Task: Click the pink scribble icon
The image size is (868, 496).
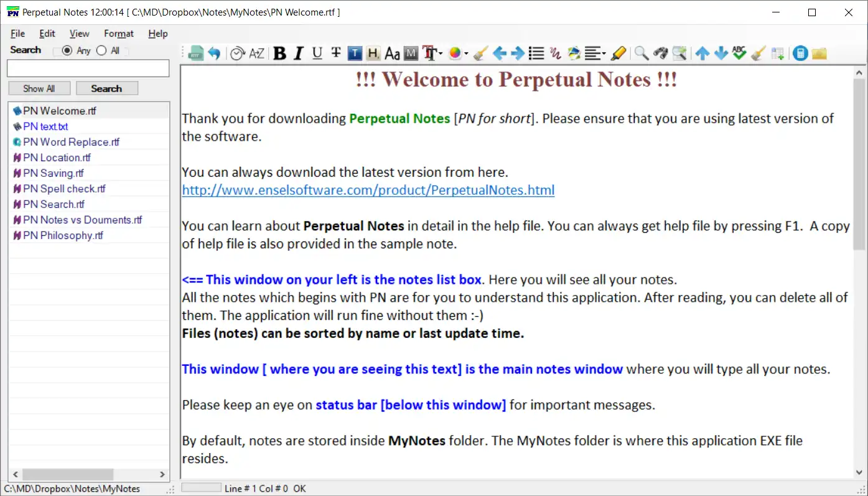Action: coord(556,54)
